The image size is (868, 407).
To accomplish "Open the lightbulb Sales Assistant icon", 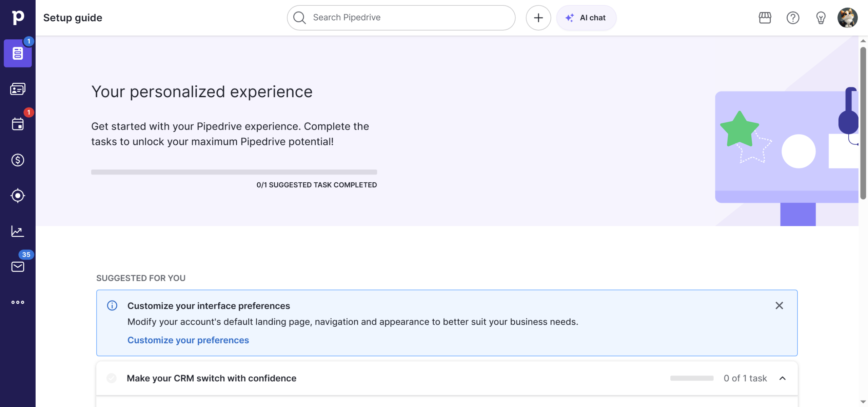I will pos(821,18).
